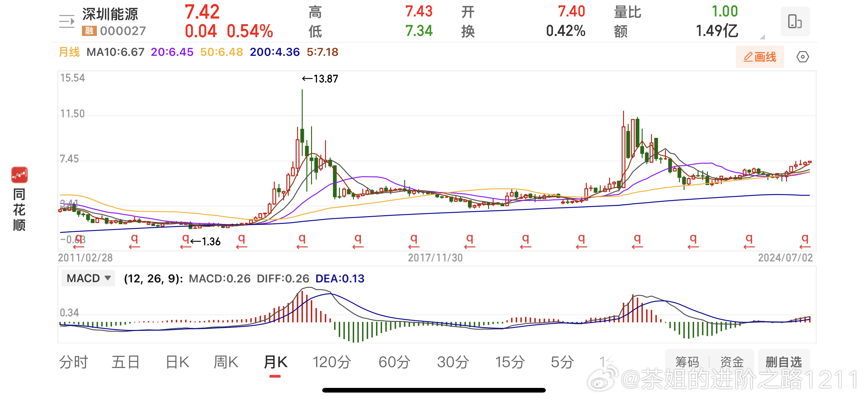This screenshot has width=868, height=400.
Task: Tap the 同花顺 app logo icon
Action: pos(20,175)
